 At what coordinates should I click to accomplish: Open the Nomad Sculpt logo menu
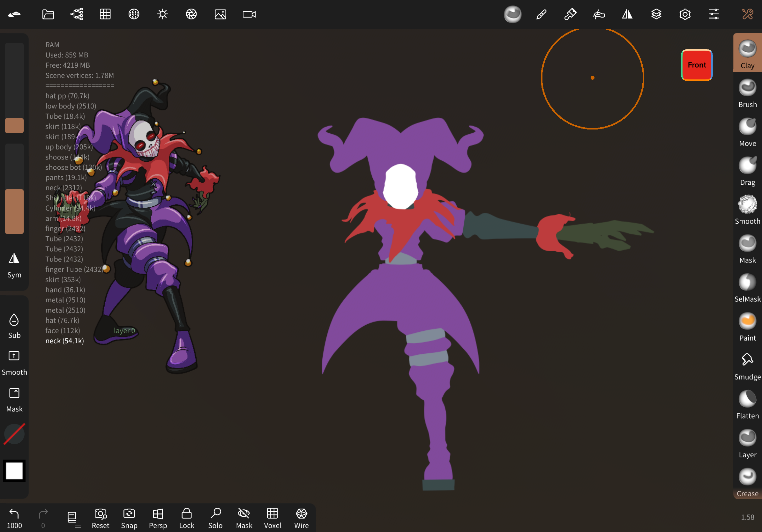(14, 14)
